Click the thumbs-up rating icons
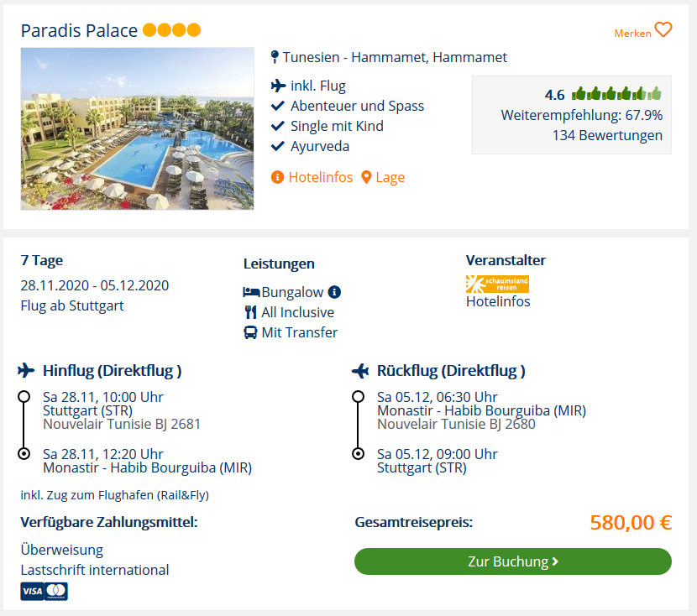Screen dimensions: 697x616 click(616, 94)
